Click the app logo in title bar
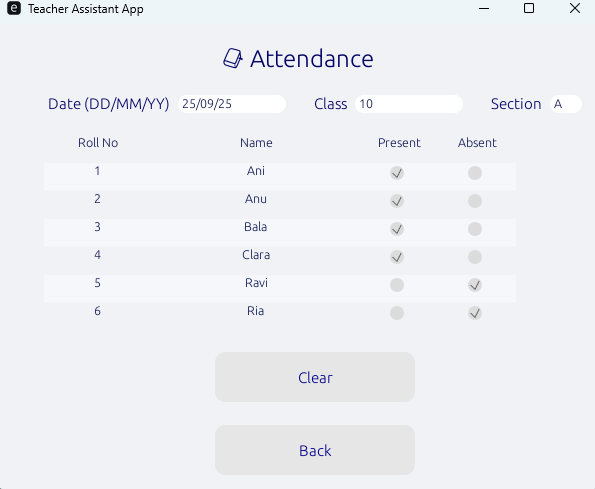Screen dimensions: 595x489 [x=14, y=8]
